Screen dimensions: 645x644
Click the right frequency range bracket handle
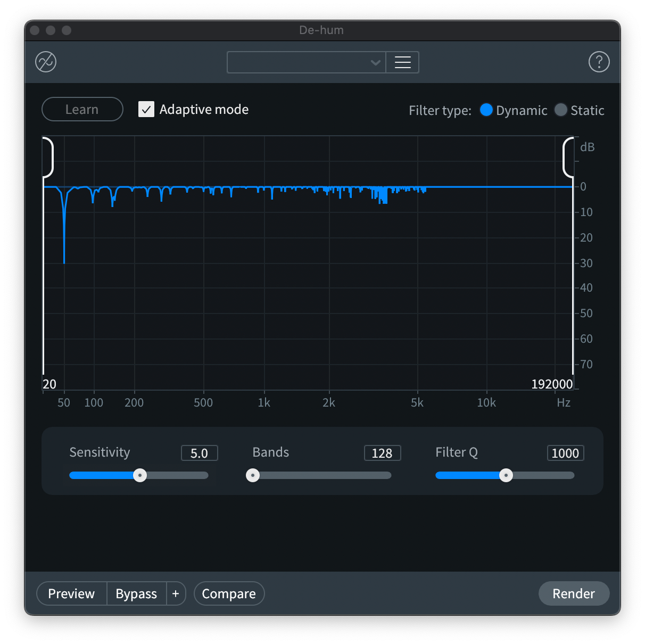tap(568, 158)
